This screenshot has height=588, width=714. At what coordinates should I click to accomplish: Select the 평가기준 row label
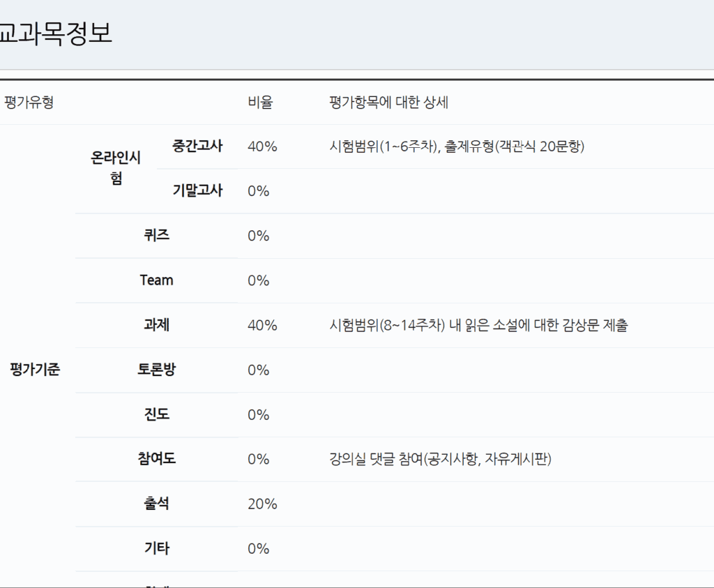[x=35, y=370]
